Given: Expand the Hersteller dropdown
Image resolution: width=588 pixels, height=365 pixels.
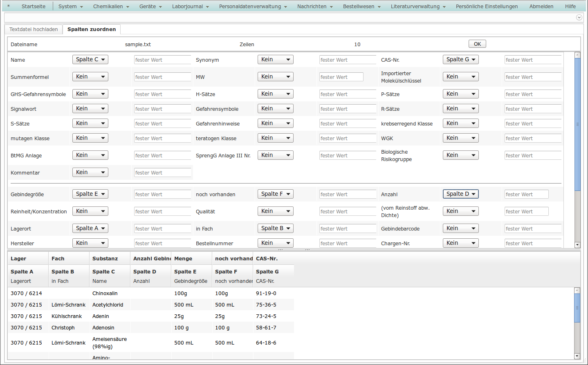Looking at the screenshot, I should (90, 243).
